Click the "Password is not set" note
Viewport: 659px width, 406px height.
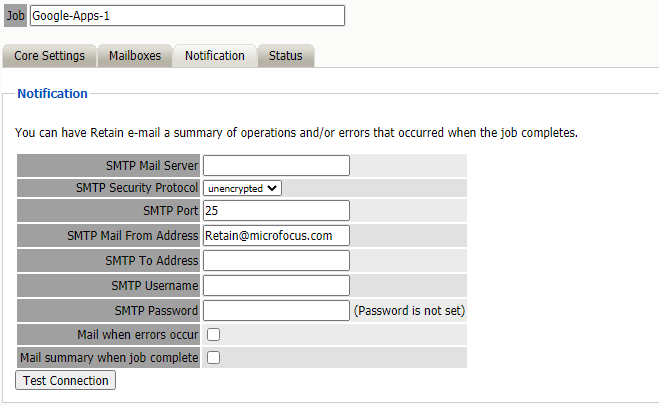[x=409, y=311]
